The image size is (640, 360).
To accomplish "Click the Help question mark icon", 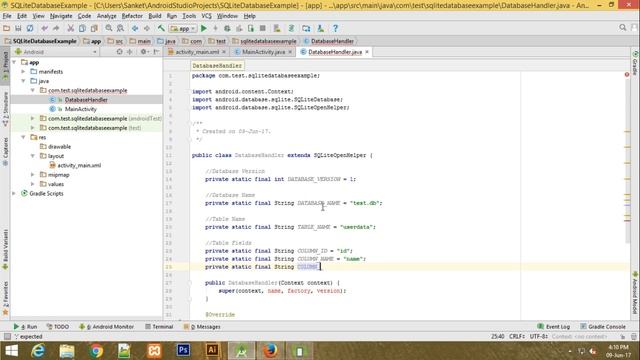I will pos(335,28).
